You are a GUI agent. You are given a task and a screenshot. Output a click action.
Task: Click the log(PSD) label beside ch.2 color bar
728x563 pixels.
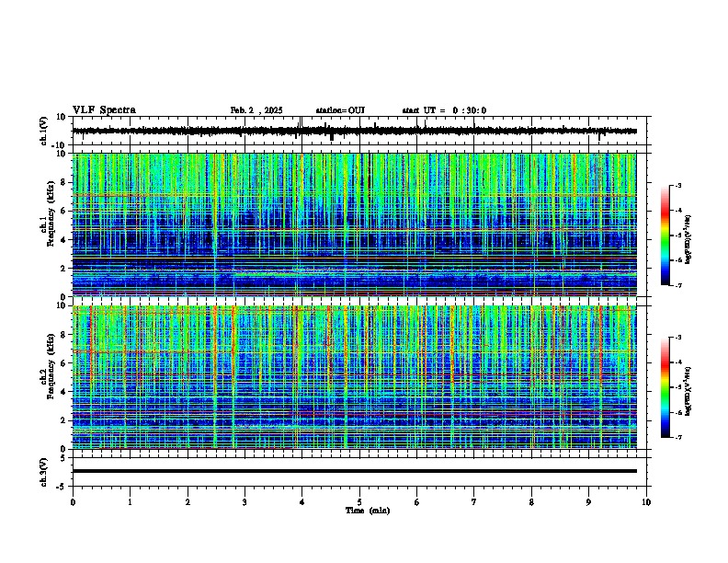(x=688, y=392)
